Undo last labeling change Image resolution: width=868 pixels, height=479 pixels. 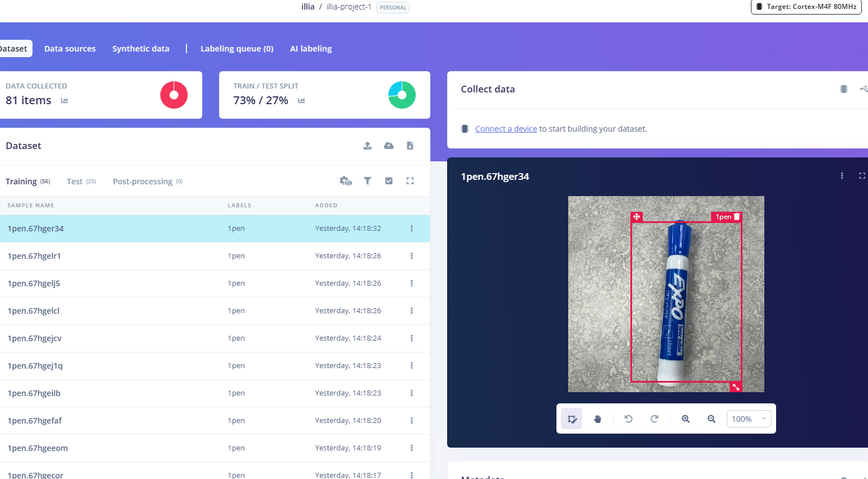(628, 418)
